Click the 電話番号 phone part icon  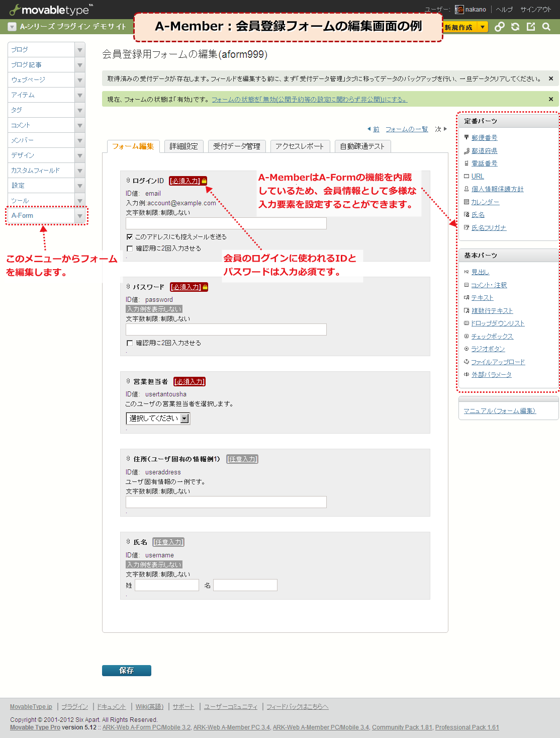[x=466, y=163]
